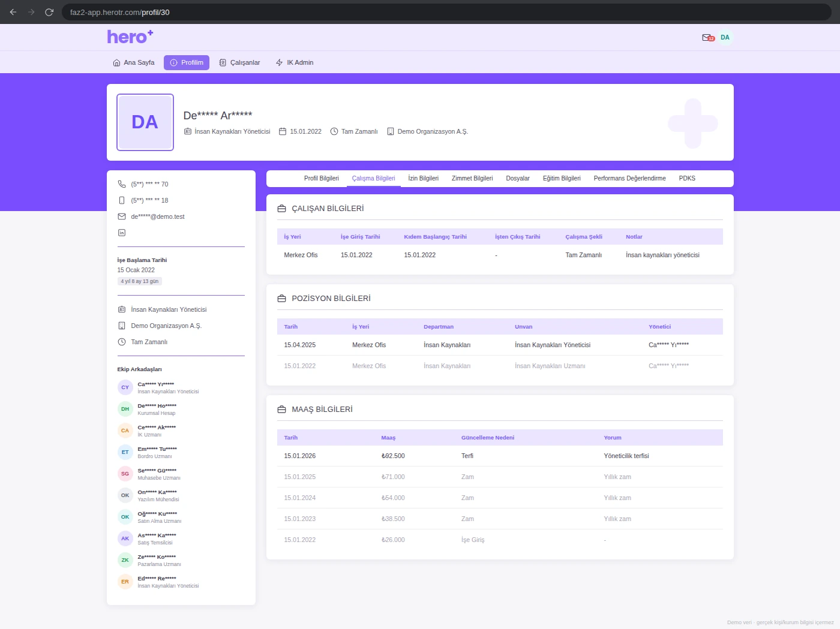This screenshot has height=629, width=840.
Task: Open the Performans Değerlendirme tab
Action: pos(630,178)
